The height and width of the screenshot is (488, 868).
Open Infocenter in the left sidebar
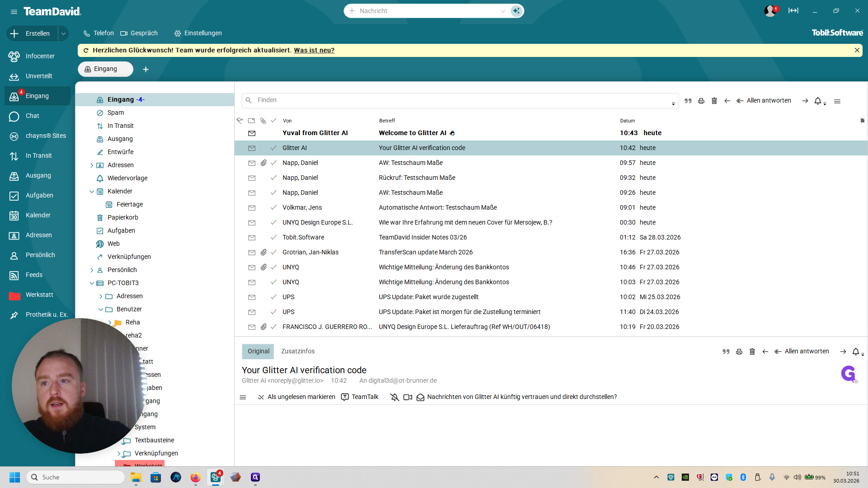[40, 56]
